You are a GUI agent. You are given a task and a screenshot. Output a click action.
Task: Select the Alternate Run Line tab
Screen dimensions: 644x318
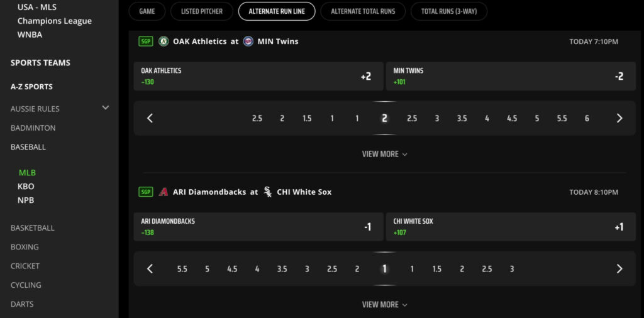tap(277, 11)
